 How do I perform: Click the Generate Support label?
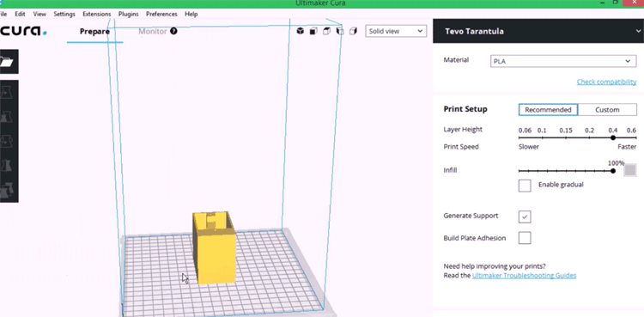pyautogui.click(x=471, y=216)
